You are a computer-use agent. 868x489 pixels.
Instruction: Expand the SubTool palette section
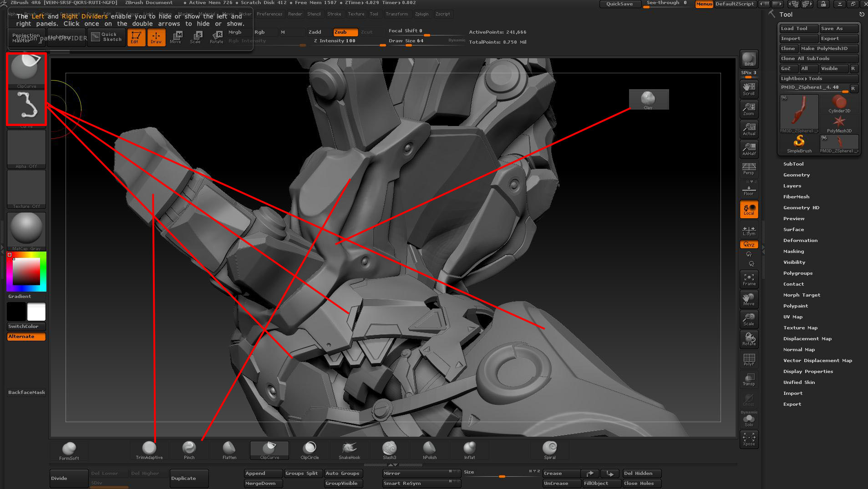(x=793, y=164)
